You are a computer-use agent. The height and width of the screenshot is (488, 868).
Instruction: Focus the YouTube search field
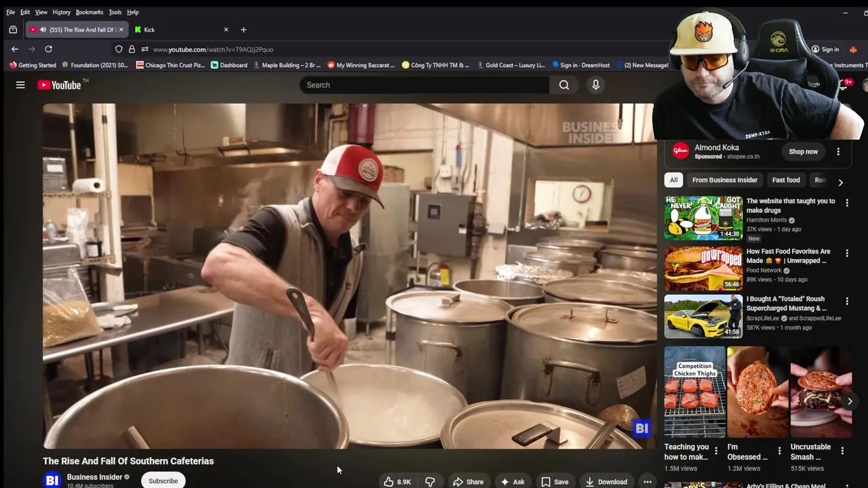tap(425, 85)
